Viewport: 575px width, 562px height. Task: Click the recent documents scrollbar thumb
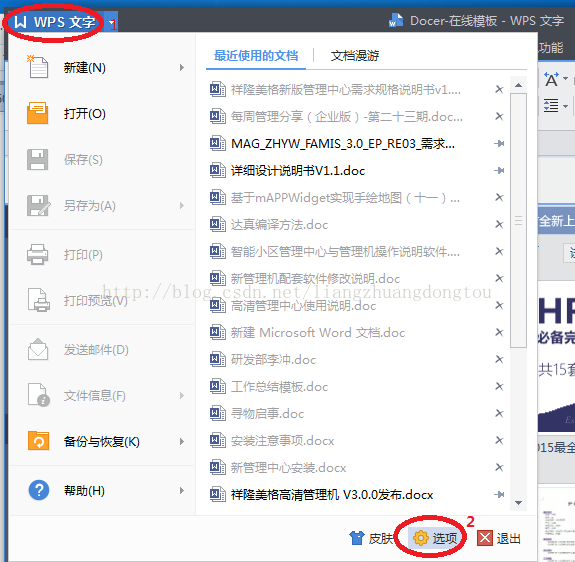click(518, 220)
